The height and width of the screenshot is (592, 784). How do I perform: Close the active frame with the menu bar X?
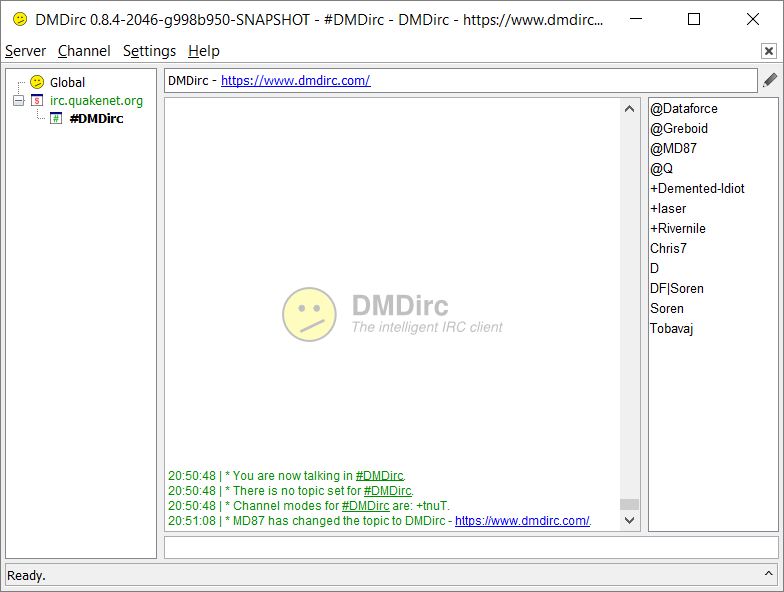[768, 51]
